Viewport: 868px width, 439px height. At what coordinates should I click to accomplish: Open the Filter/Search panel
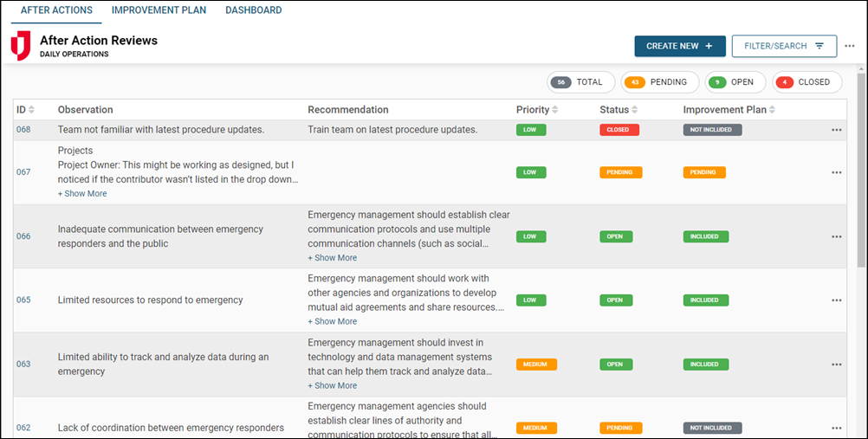(x=783, y=46)
